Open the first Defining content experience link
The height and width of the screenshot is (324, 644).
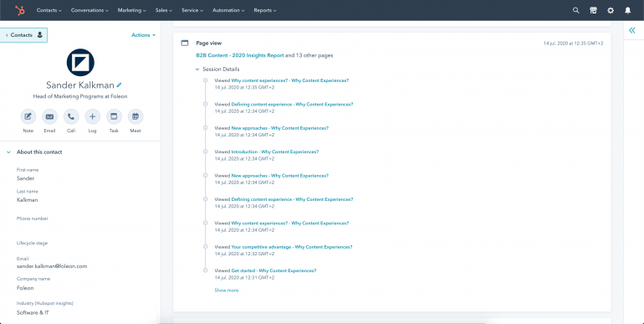pos(292,105)
